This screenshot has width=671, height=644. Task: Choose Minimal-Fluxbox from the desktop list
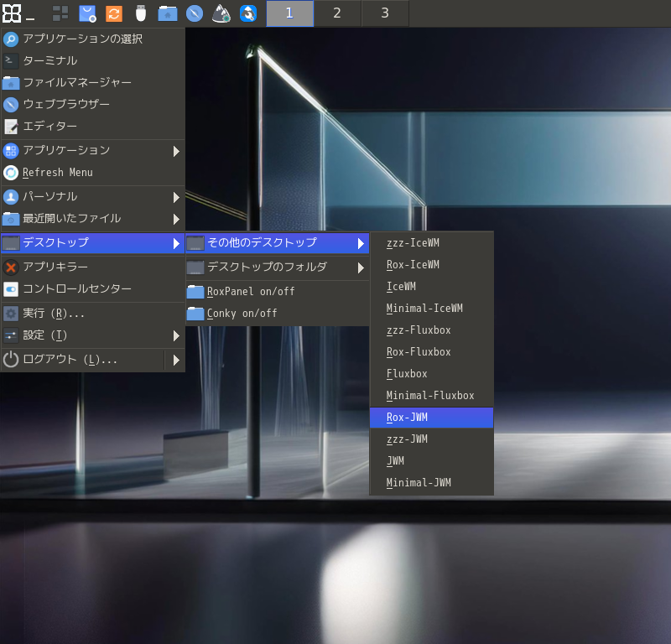click(x=431, y=396)
